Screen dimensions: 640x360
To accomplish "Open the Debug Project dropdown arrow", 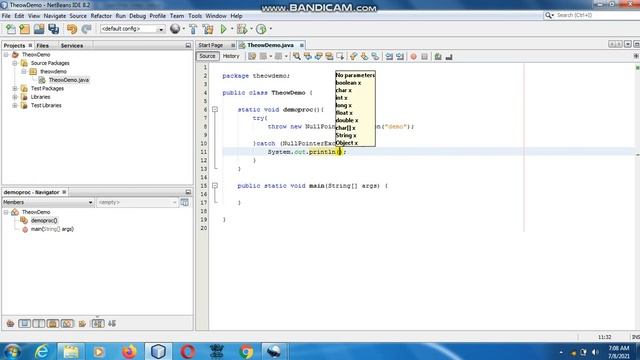I will click(251, 29).
